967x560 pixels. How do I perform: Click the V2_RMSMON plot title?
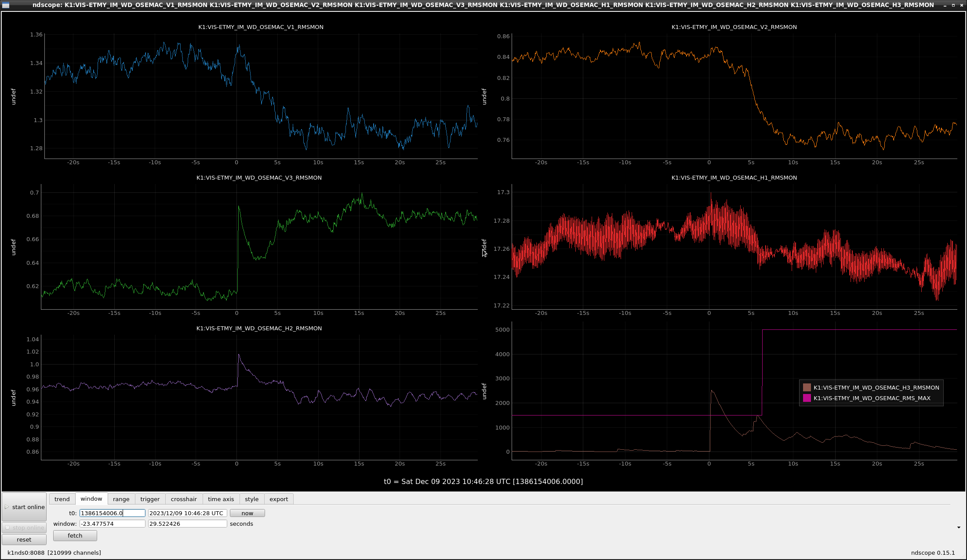tap(734, 27)
